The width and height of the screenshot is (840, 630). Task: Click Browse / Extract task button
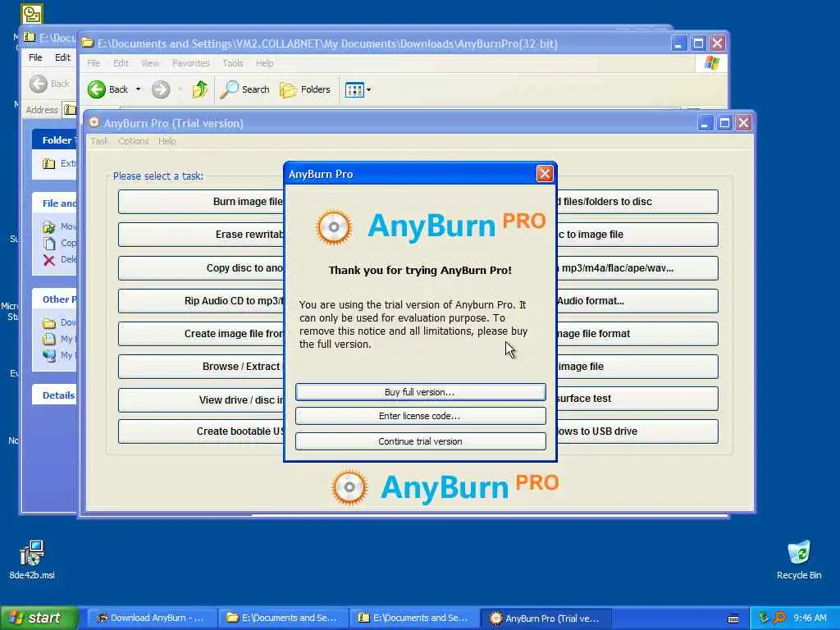click(201, 367)
